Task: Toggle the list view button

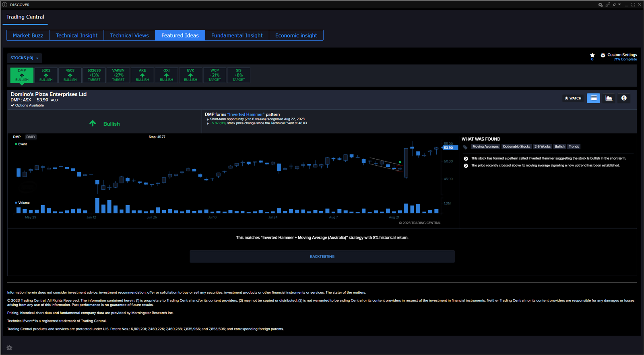Action: click(x=593, y=98)
